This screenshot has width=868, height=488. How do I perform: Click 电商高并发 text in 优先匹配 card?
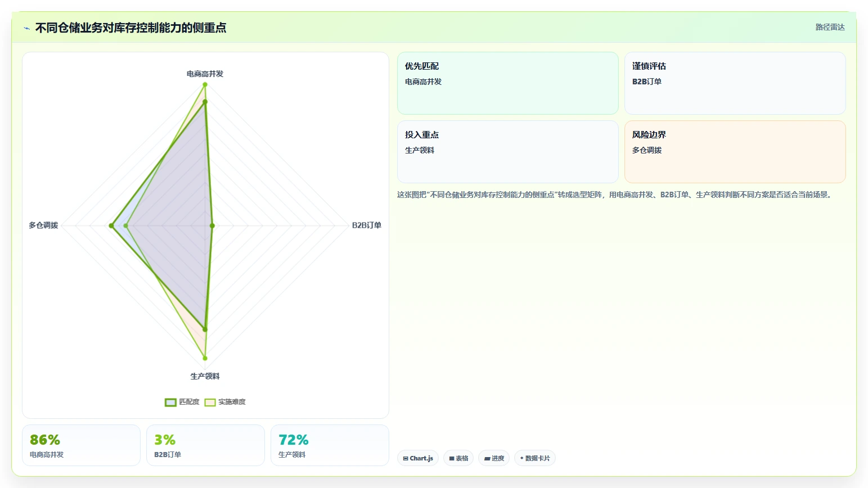423,82
